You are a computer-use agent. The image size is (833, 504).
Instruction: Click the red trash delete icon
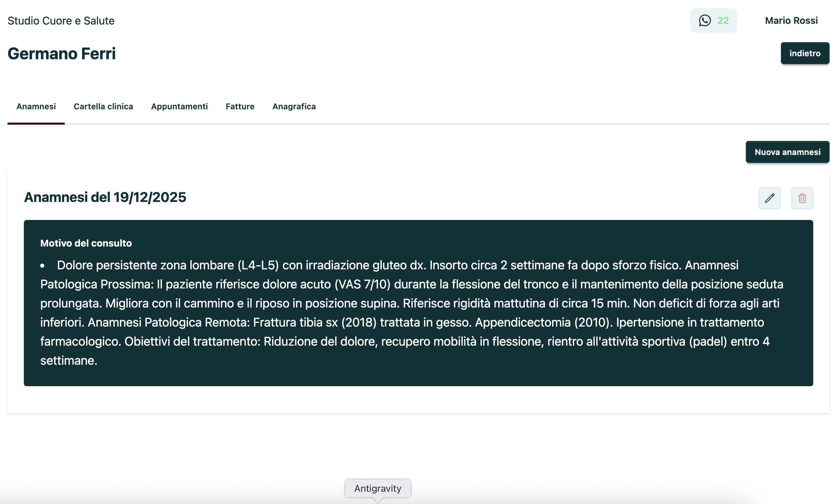pyautogui.click(x=802, y=198)
